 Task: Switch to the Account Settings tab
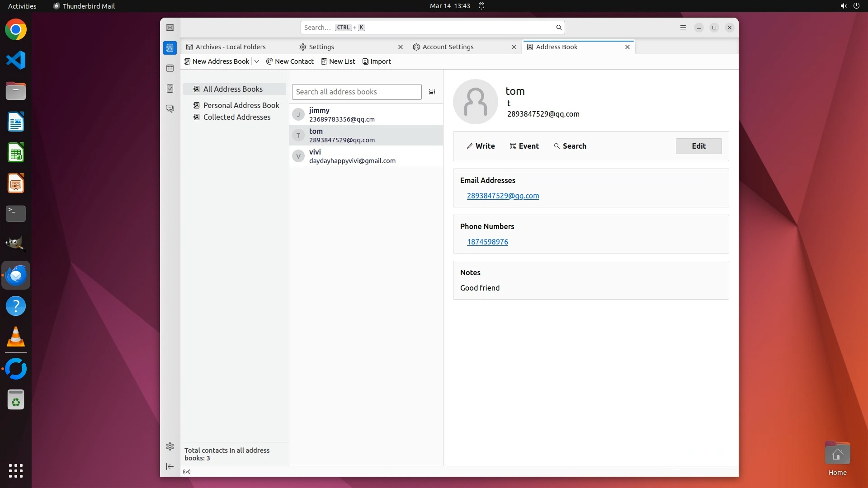coord(448,47)
